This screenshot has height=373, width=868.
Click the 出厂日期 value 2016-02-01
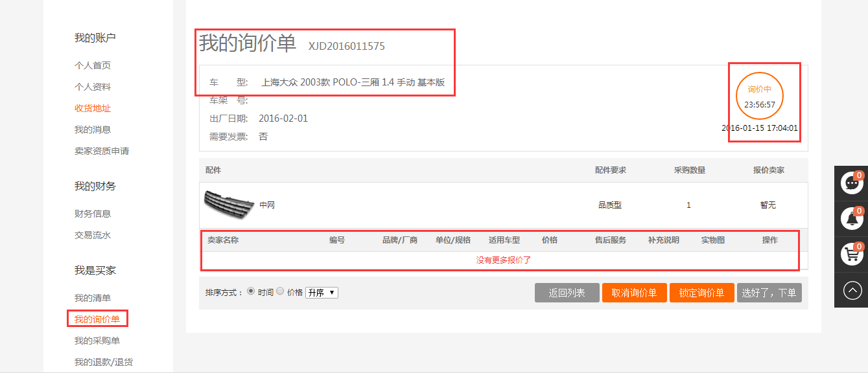(x=283, y=119)
